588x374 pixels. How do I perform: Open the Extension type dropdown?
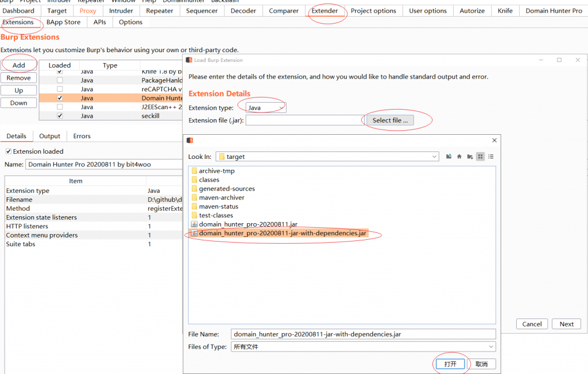(265, 108)
